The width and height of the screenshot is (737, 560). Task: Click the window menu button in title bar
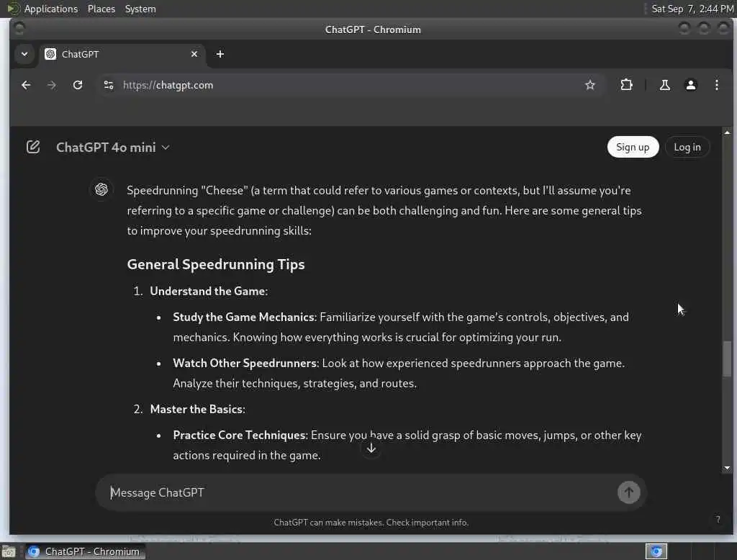[x=19, y=30]
